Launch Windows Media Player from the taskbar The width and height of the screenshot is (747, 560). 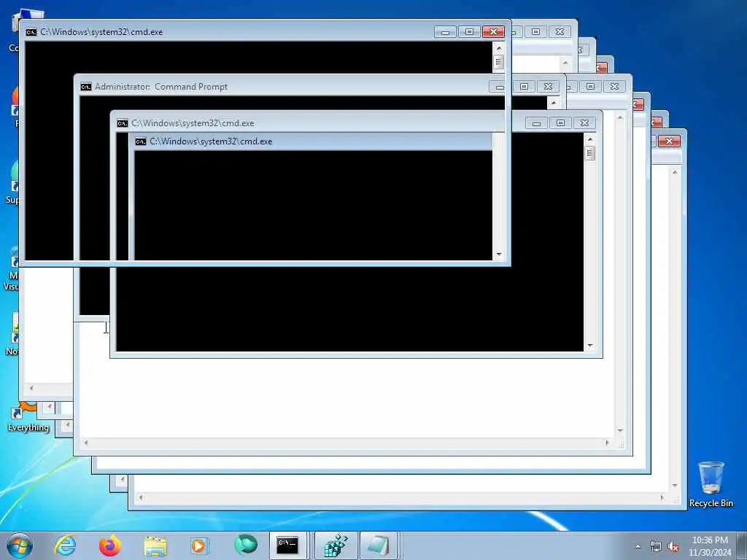tap(199, 545)
